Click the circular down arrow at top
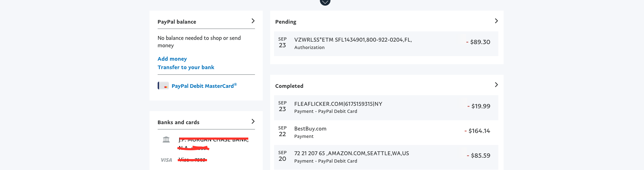The height and width of the screenshot is (170, 644). (325, 2)
